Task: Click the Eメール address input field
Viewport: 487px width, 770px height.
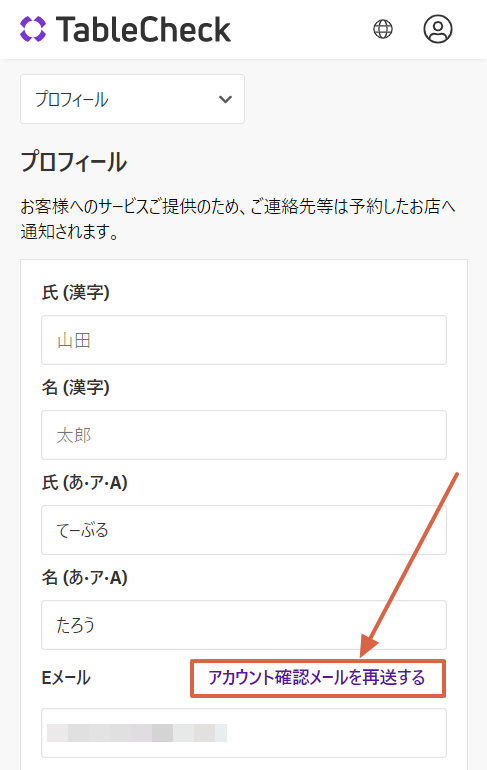Action: coord(244,733)
